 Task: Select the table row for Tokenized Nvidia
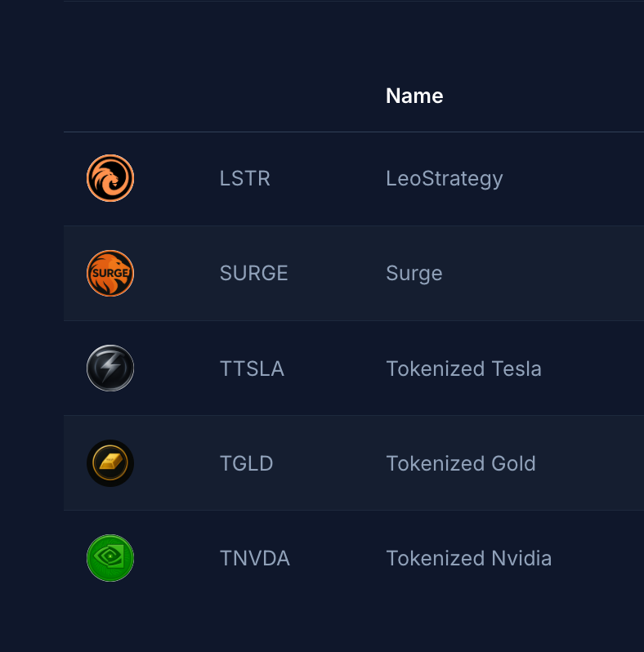[597, 558]
